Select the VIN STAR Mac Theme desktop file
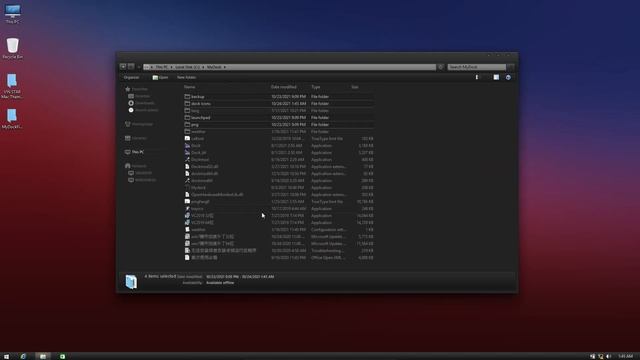The image size is (640, 360). 12,86
